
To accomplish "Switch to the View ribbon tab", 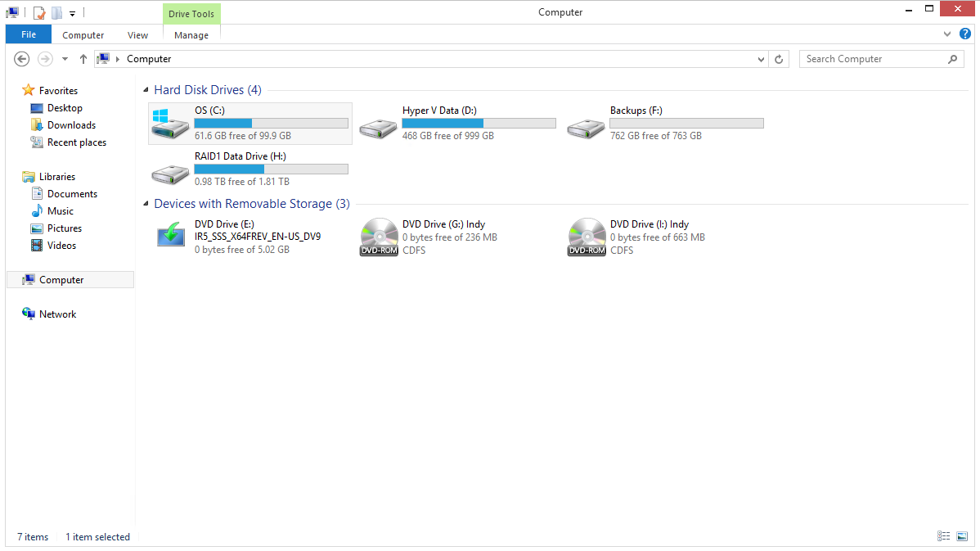I will click(x=137, y=34).
